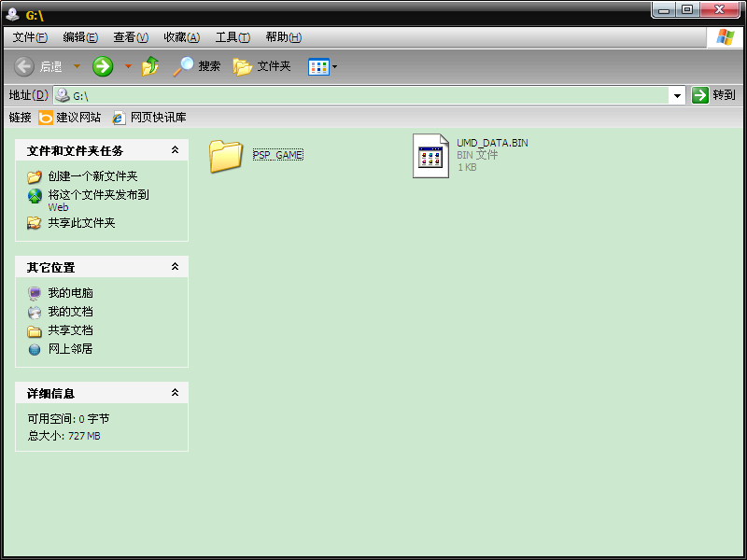Click the publish to Web globe icon
This screenshot has width=747, height=560.
click(35, 196)
